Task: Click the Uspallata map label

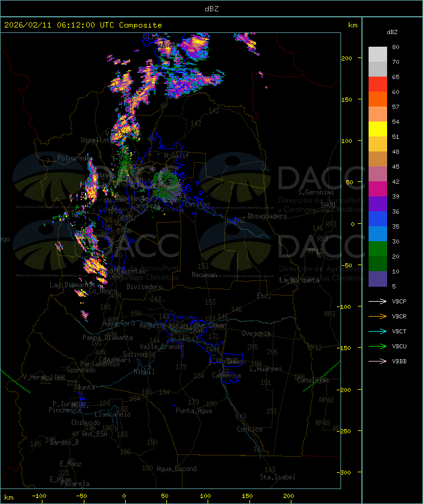Action: [x=97, y=141]
